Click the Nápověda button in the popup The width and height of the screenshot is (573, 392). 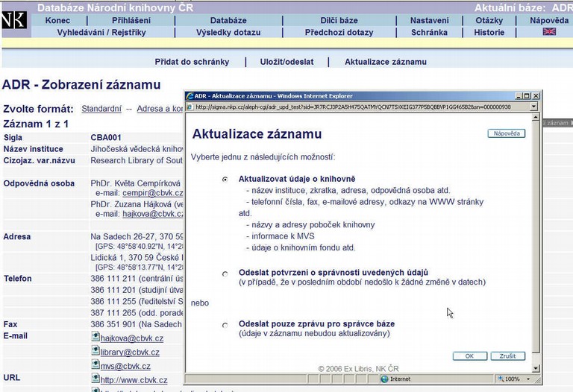[507, 133]
